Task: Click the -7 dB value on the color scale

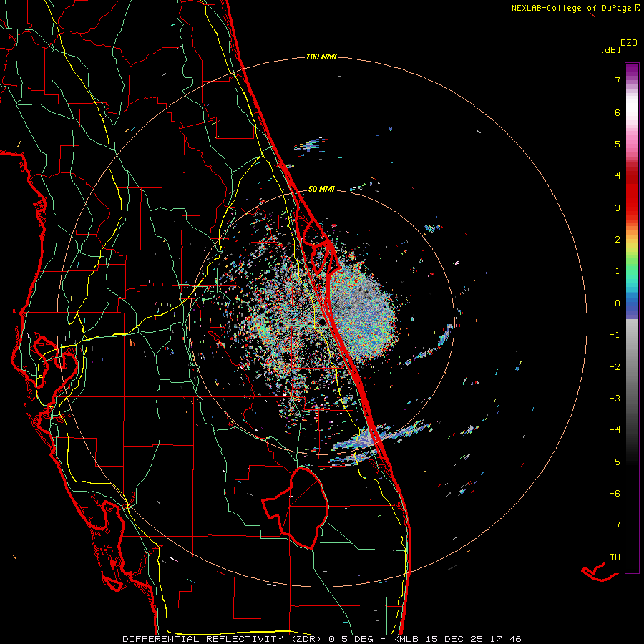Action: [x=615, y=525]
